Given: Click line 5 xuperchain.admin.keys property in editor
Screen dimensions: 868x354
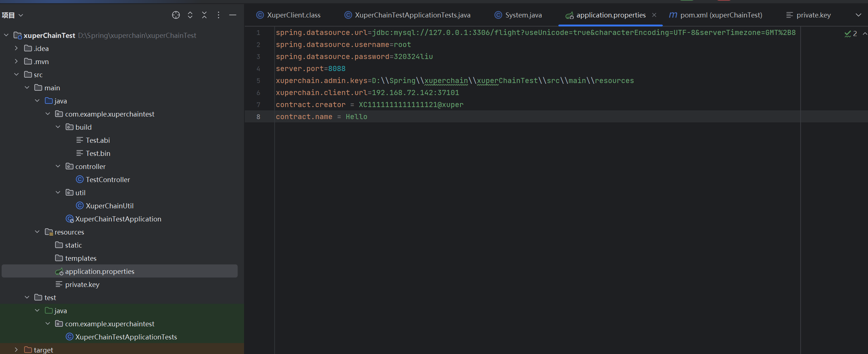Looking at the screenshot, I should (x=321, y=80).
